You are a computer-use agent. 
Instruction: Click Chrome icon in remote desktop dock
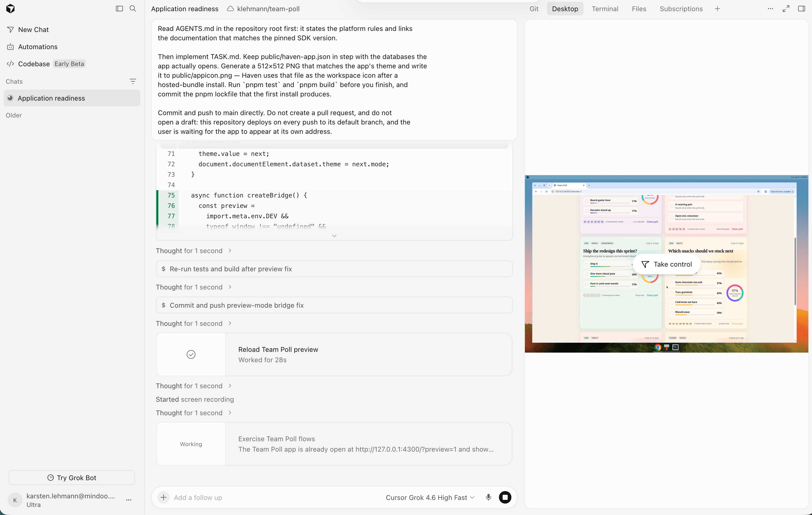pyautogui.click(x=657, y=347)
